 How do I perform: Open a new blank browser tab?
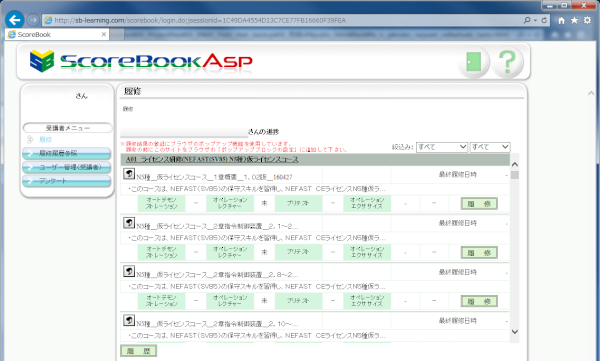[x=117, y=34]
